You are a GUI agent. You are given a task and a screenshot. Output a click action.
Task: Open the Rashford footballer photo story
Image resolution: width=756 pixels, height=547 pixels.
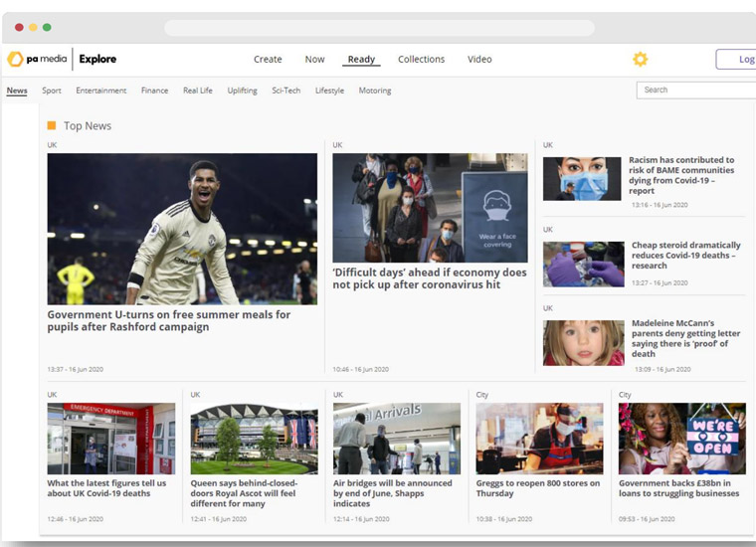pyautogui.click(x=182, y=229)
